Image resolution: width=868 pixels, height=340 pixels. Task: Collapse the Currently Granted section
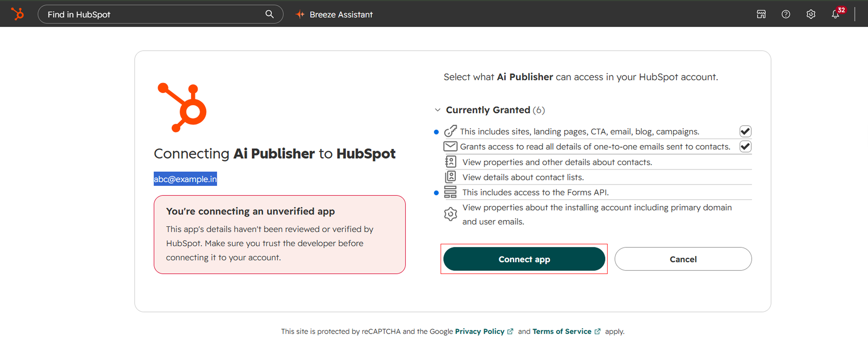click(x=437, y=110)
